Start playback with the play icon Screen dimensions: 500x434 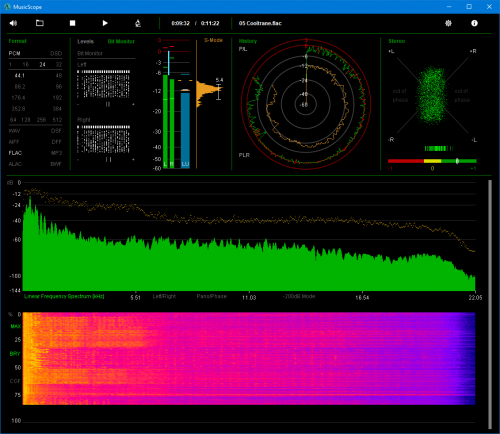[105, 23]
